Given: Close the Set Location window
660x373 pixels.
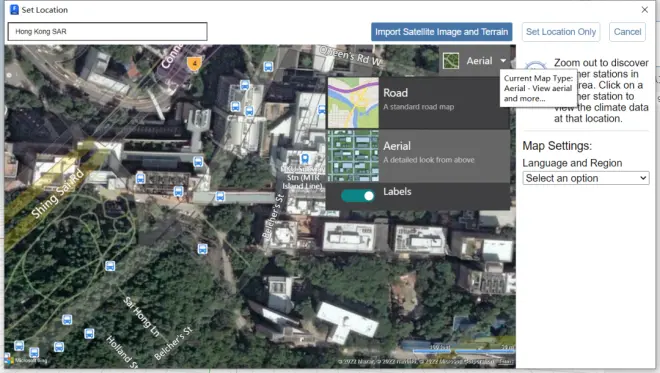Looking at the screenshot, I should (x=644, y=10).
